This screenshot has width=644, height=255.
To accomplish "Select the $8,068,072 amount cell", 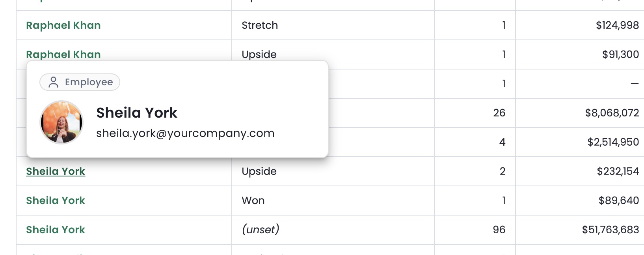I will click(580, 113).
